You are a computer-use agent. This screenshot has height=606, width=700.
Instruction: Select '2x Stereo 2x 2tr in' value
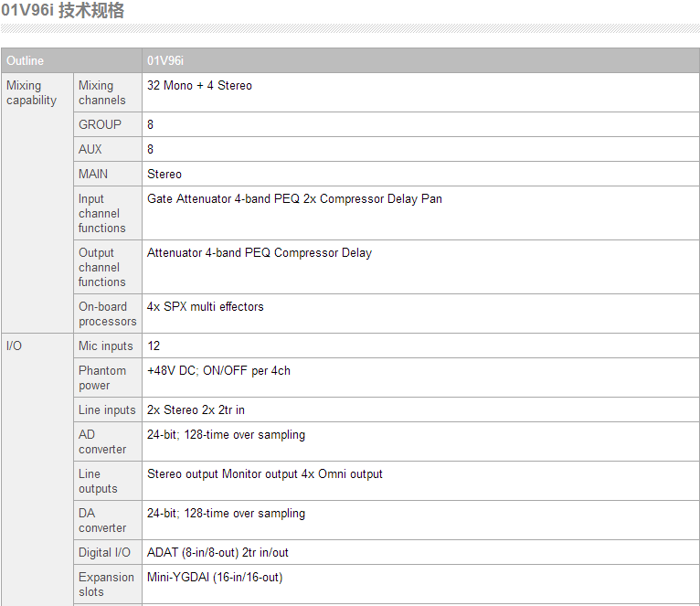click(196, 409)
